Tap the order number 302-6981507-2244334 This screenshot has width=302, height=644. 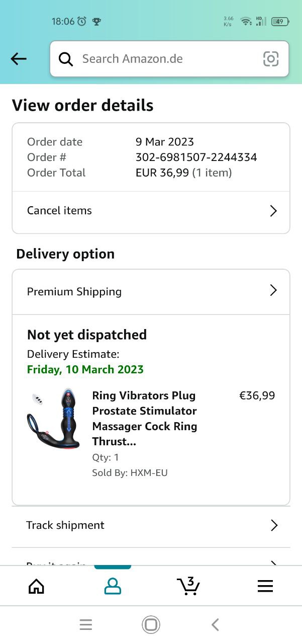(x=196, y=157)
